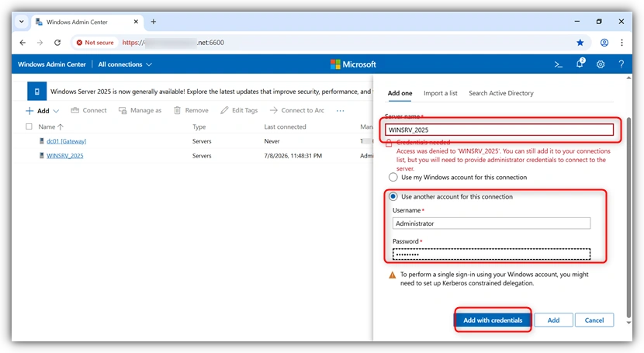Open the Chrome three-dot menu
Viewport: 644px width, 353px height.
coord(621,42)
